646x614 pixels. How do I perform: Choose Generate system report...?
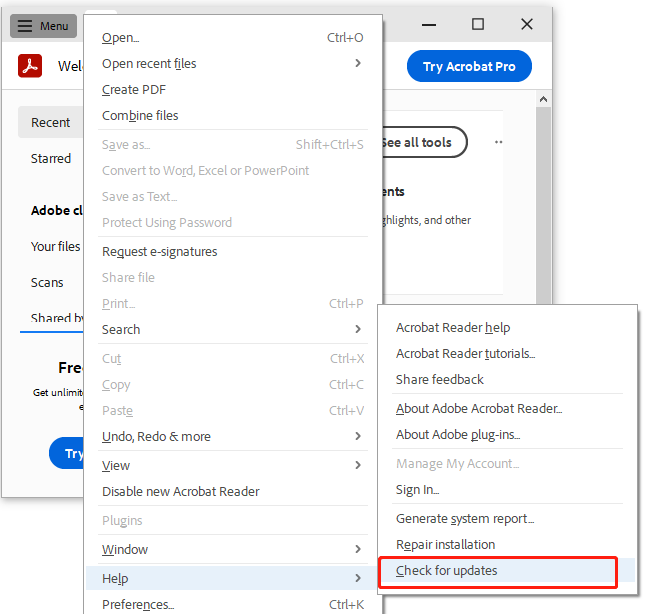coord(508,518)
